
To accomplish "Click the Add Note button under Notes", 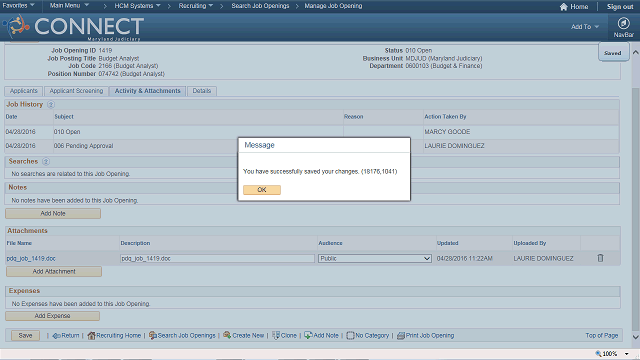I will pos(53,213).
